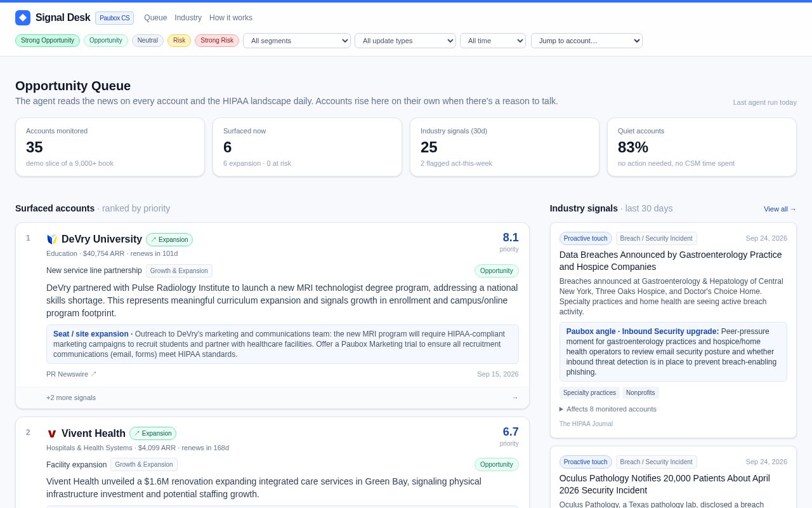The image size is (812, 508).
Task: Click The HIPAA Journal source
Action: click(586, 424)
